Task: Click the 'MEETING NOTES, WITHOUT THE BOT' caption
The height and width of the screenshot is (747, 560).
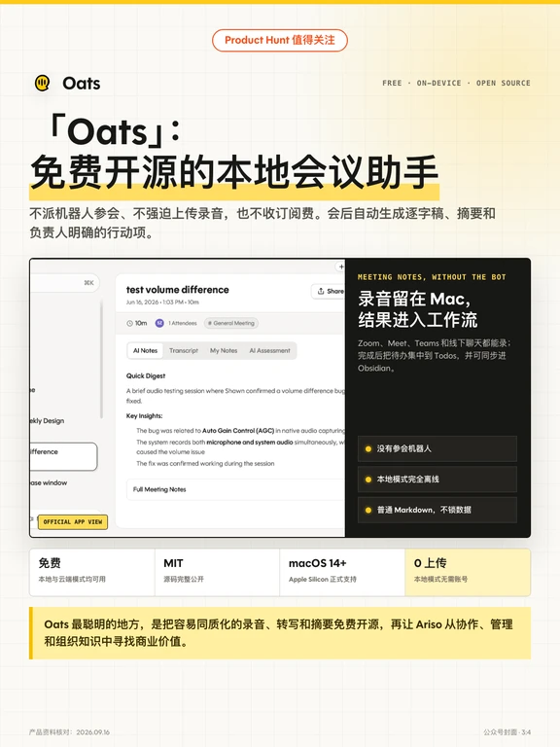Action: click(432, 277)
